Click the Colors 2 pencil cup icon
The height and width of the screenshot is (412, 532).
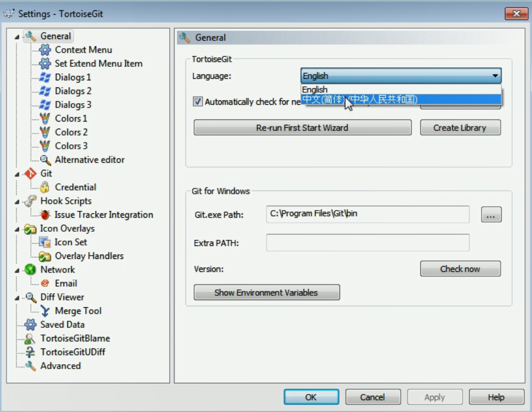coord(45,132)
